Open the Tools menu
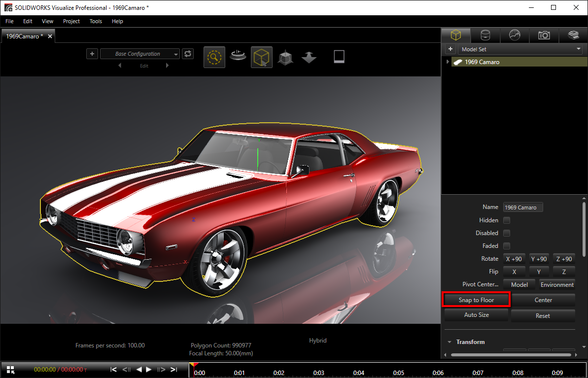Image resolution: width=588 pixels, height=378 pixels. tap(96, 21)
